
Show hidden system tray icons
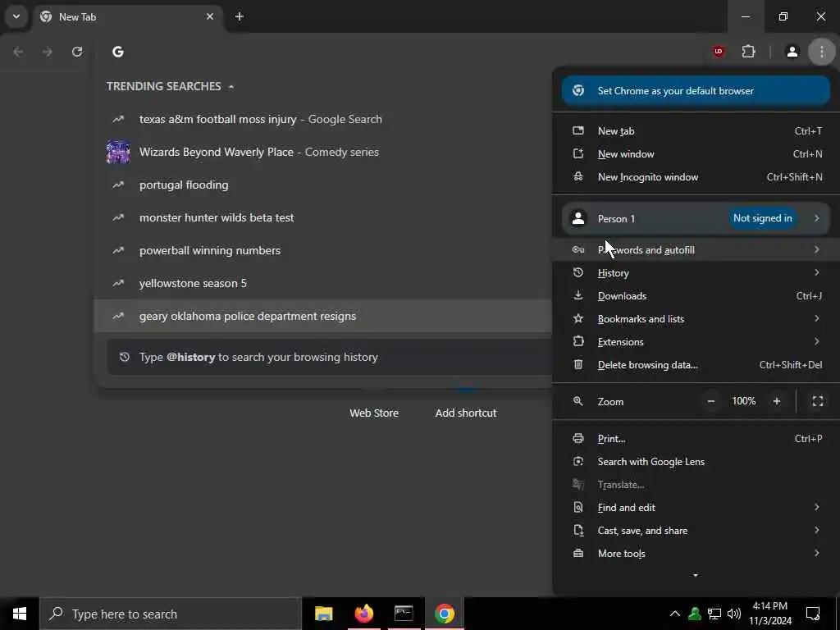pos(675,614)
